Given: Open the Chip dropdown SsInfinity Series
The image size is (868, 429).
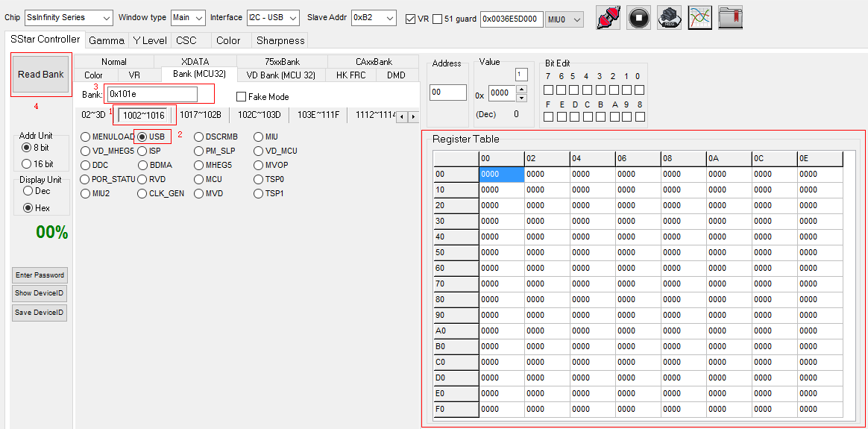Looking at the screenshot, I should (x=69, y=18).
